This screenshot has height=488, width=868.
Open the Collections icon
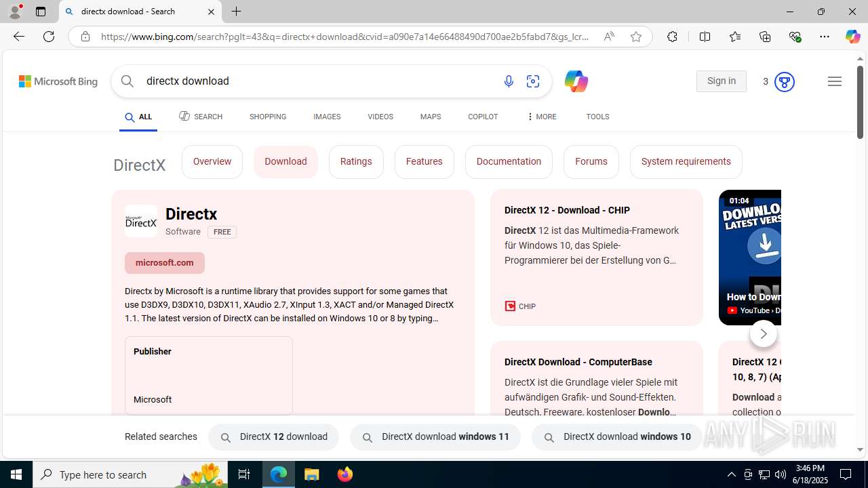(x=765, y=37)
